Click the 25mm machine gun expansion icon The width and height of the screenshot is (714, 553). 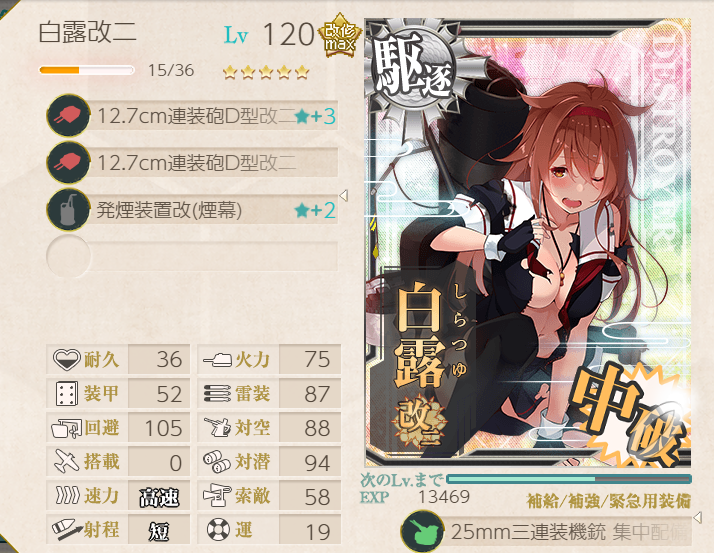[422, 532]
